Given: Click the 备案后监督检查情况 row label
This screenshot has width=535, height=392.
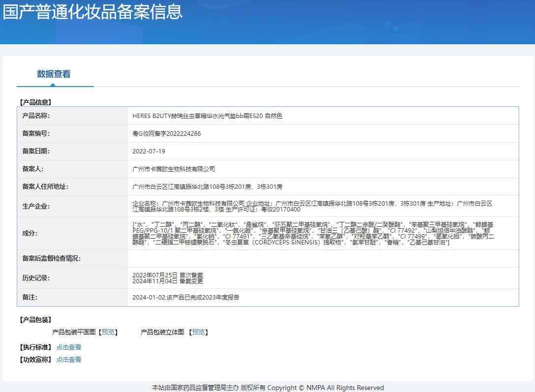Looking at the screenshot, I should coord(51,259).
